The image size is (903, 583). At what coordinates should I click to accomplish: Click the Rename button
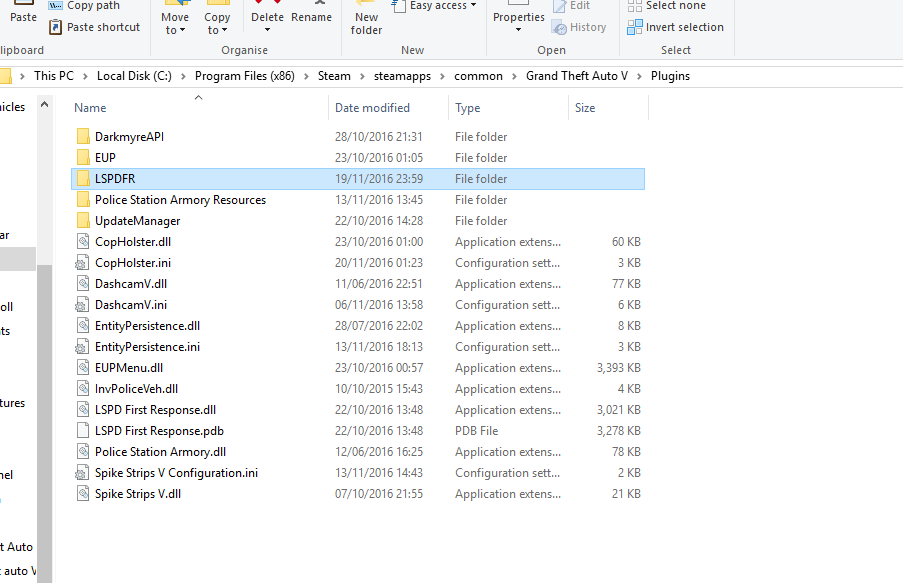312,13
